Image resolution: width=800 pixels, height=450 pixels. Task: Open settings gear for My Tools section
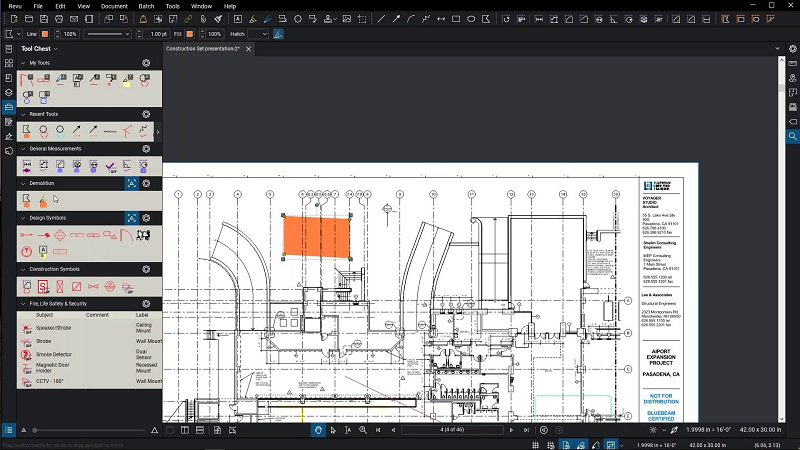coord(146,63)
